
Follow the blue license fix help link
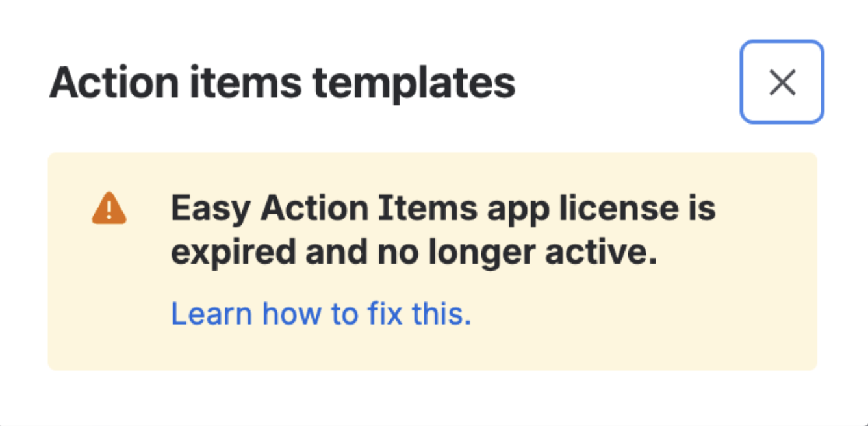click(321, 314)
